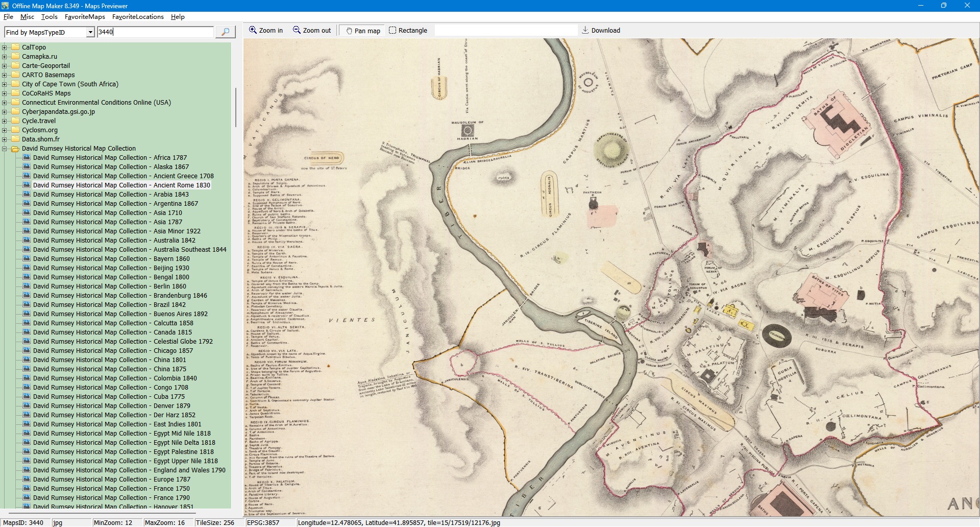Collapse David Rumsey Historical Map Collection folder
The image size is (980, 527).
pyautogui.click(x=5, y=149)
